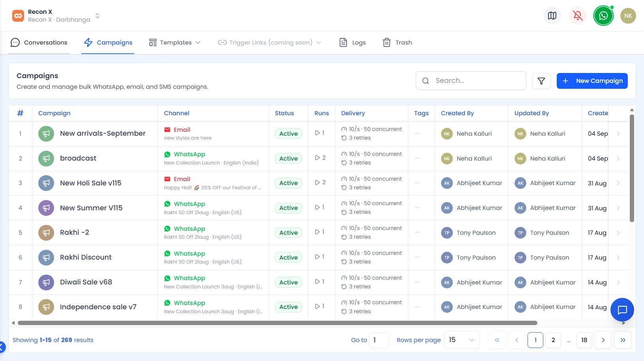Open Trigger Links (coming soon) menu
Image resolution: width=644 pixels, height=361 pixels.
(269, 43)
